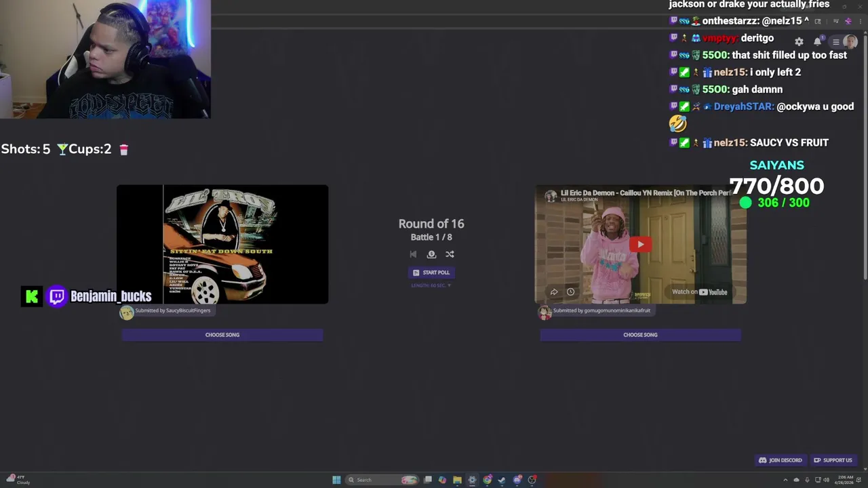Open Task View on the taskbar

428,480
